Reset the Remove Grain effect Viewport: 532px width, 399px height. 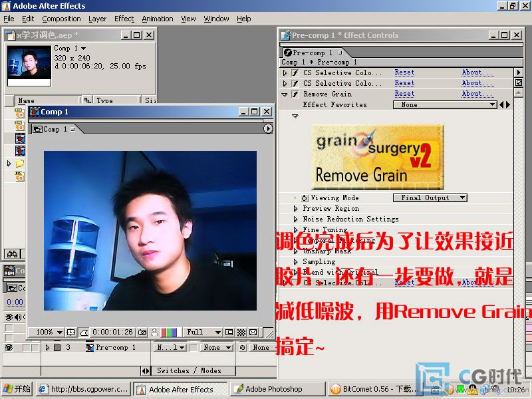tap(404, 94)
